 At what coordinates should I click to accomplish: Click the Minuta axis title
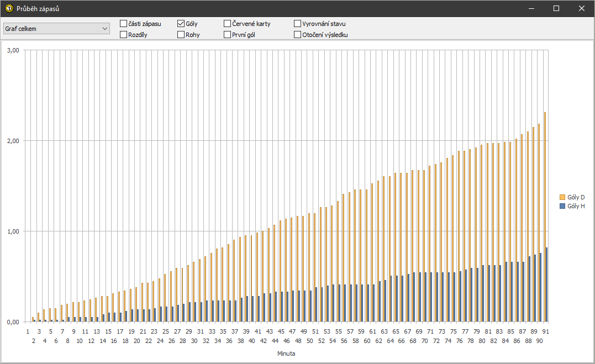286,354
